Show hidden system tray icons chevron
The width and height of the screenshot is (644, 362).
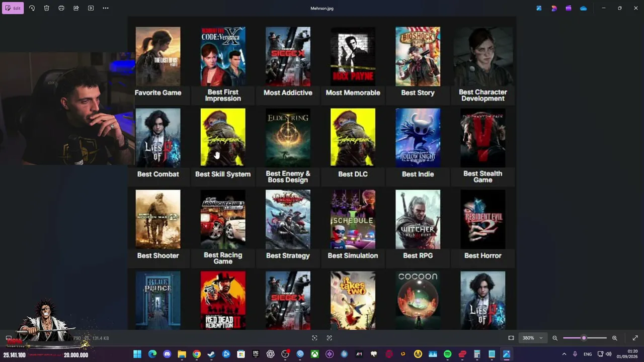pyautogui.click(x=565, y=354)
